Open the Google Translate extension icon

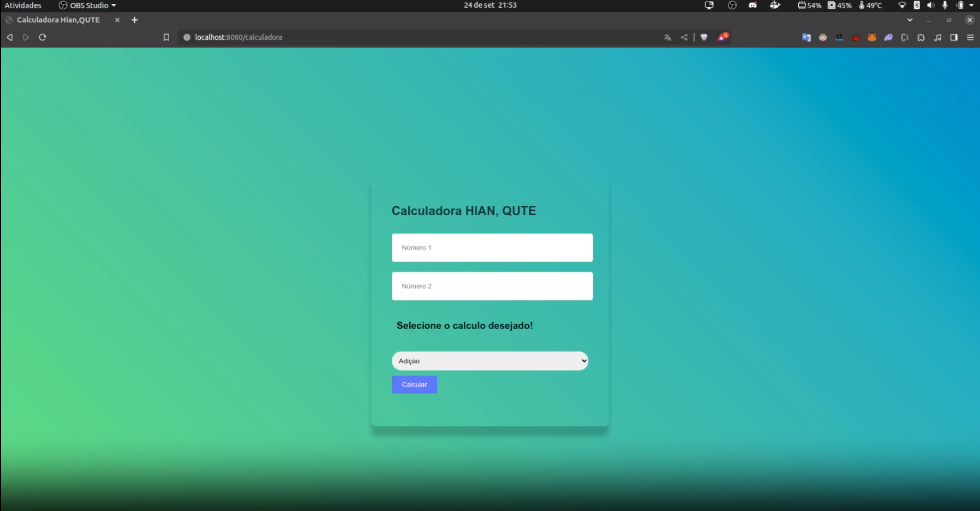[806, 37]
